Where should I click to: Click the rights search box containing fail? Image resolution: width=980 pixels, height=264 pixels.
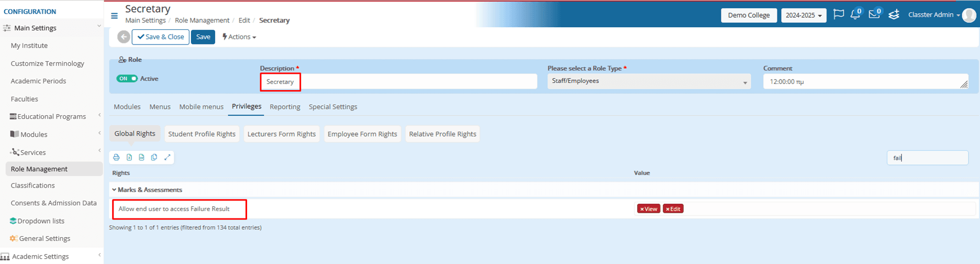pyautogui.click(x=928, y=158)
